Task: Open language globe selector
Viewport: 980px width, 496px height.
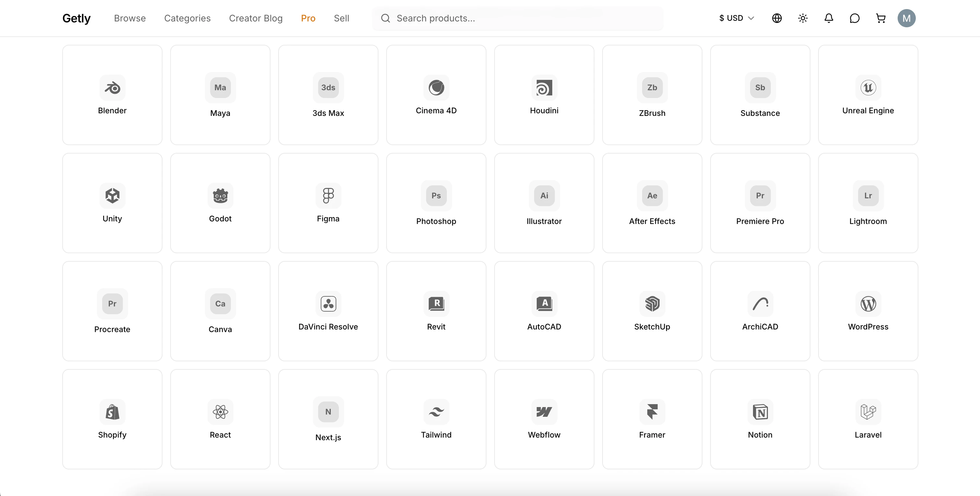Action: (x=777, y=18)
